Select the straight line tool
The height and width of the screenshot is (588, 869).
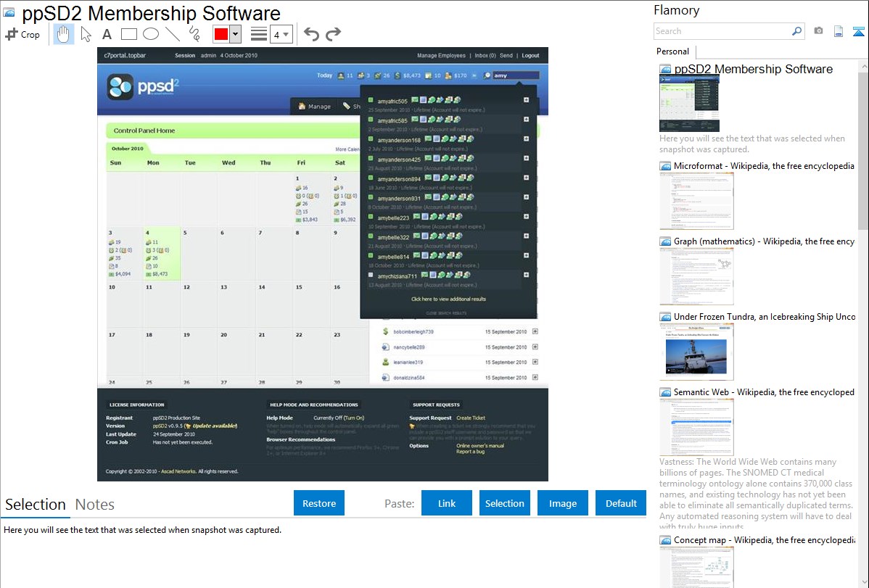tap(173, 34)
